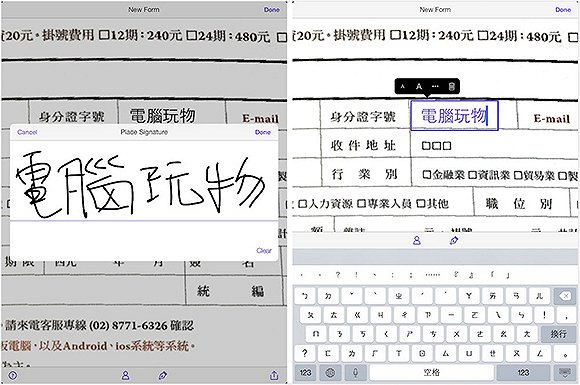
Task: Check the 專業人員 checkbox
Action: coord(361,203)
